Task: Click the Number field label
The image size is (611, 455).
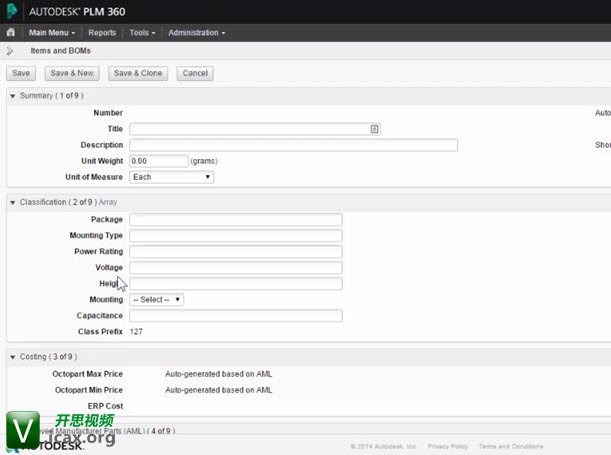Action: coord(108,113)
